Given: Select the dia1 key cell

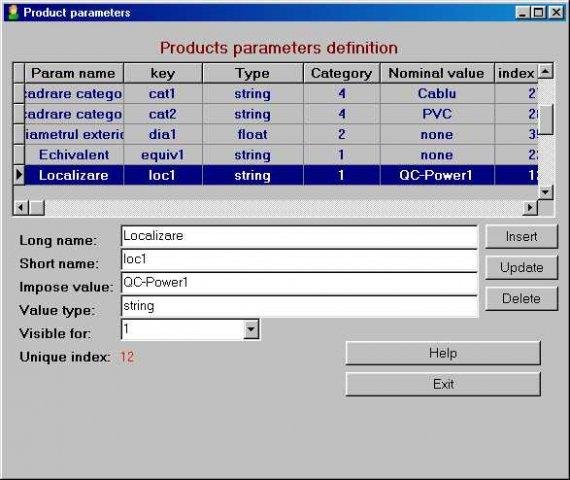Looking at the screenshot, I should pyautogui.click(x=162, y=135).
